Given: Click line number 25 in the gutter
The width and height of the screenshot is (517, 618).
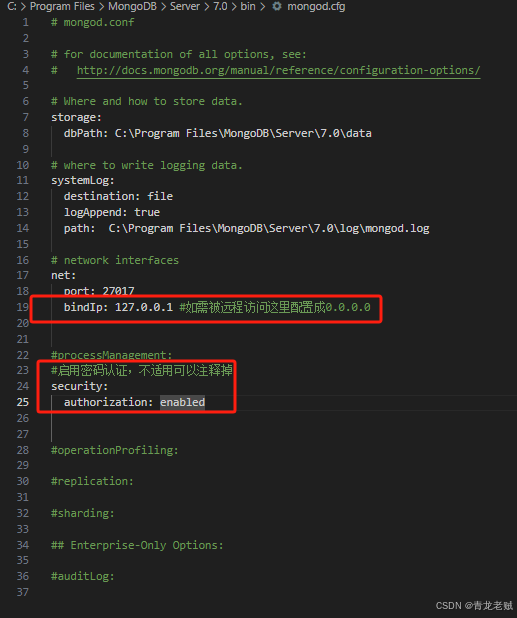Looking at the screenshot, I should [x=23, y=402].
